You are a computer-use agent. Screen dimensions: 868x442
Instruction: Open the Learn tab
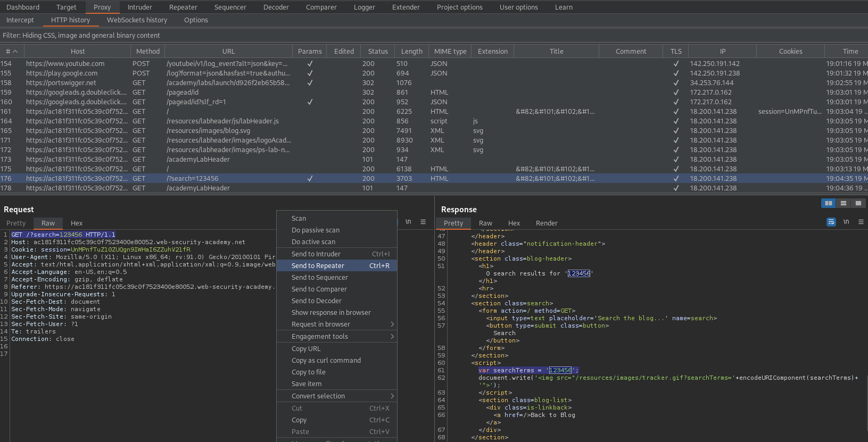click(564, 7)
